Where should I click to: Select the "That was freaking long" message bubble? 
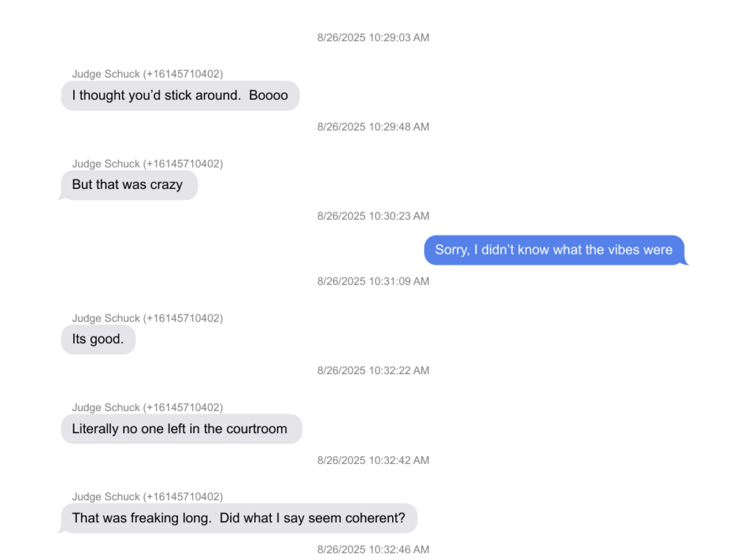(238, 519)
